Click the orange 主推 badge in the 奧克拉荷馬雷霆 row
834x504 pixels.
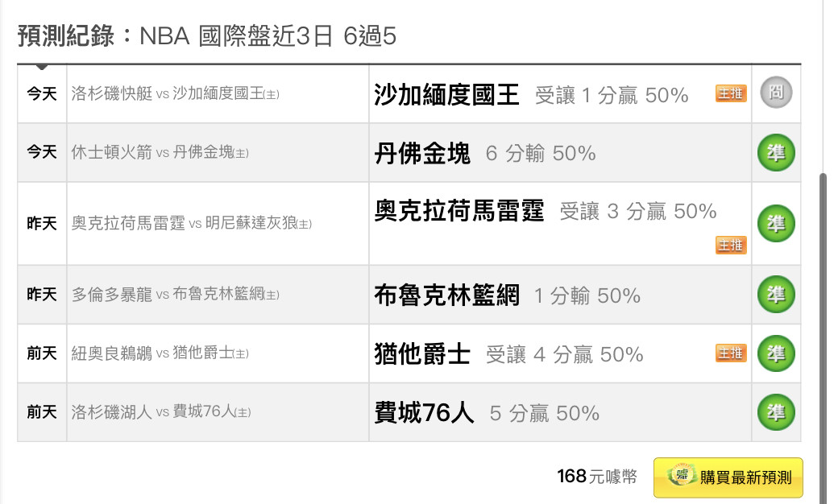(x=731, y=245)
